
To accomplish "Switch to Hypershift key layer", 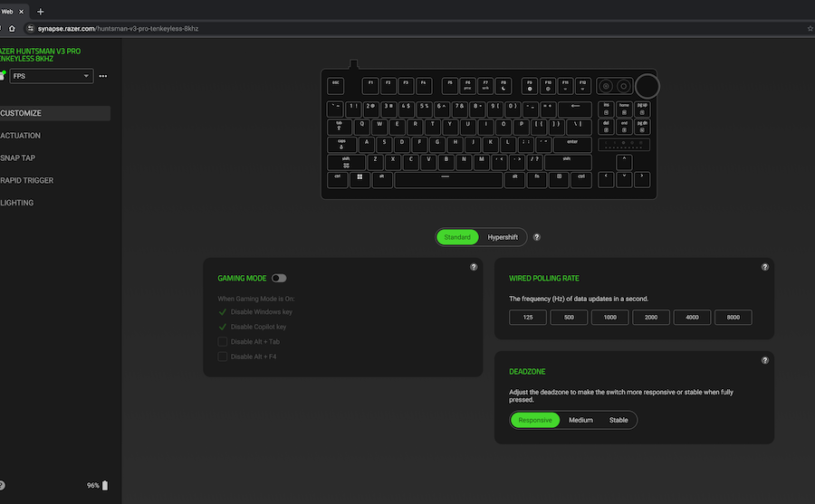I will (503, 237).
